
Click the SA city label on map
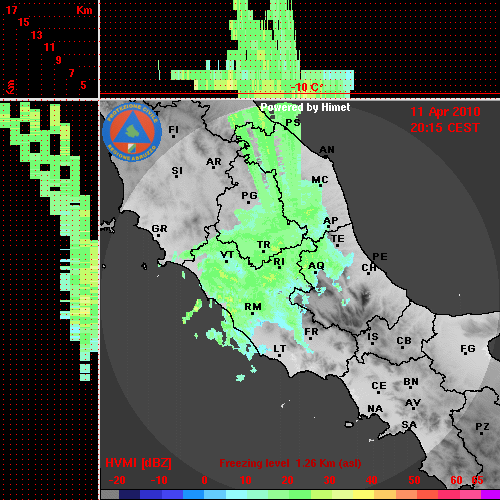pos(409,425)
